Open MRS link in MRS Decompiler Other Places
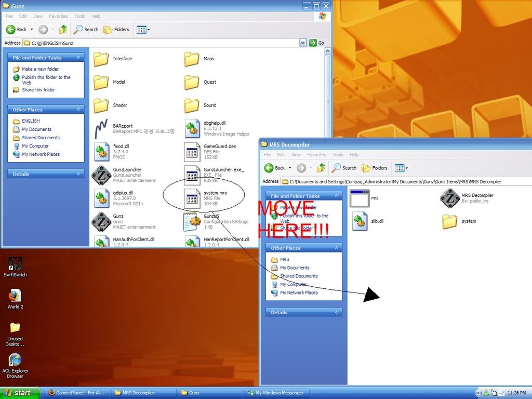The image size is (532, 399). tap(284, 259)
